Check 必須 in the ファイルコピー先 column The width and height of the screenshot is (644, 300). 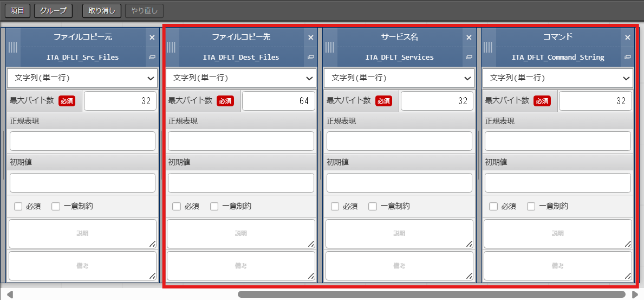coord(177,207)
